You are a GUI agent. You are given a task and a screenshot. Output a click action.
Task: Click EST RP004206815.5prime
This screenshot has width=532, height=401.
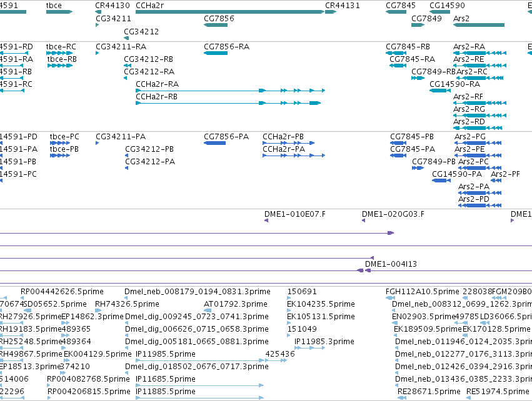pyautogui.click(x=89, y=392)
